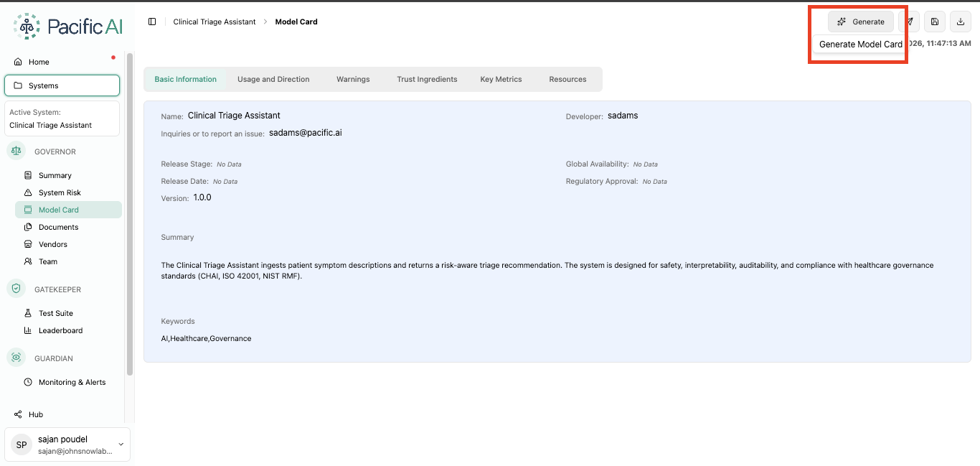This screenshot has width=980, height=466.
Task: Open the Warnings tab
Action: [353, 79]
